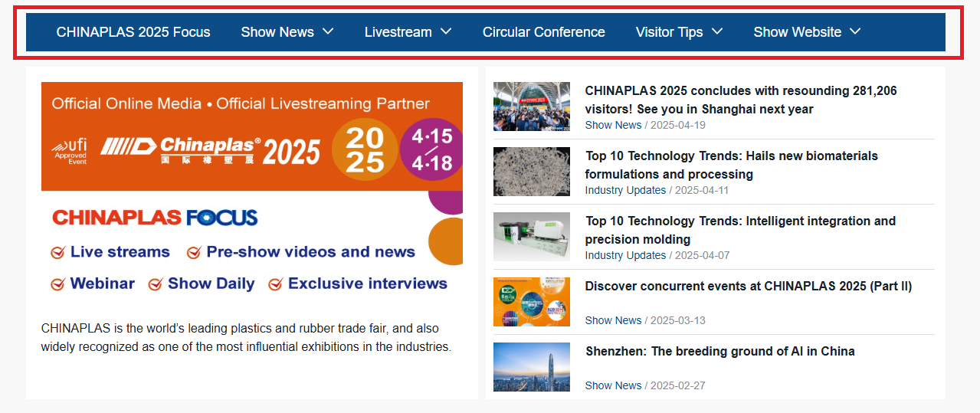Open Shenzhen breeding ground of AI article
Viewport: 980px width, 413px height.
[x=719, y=352]
